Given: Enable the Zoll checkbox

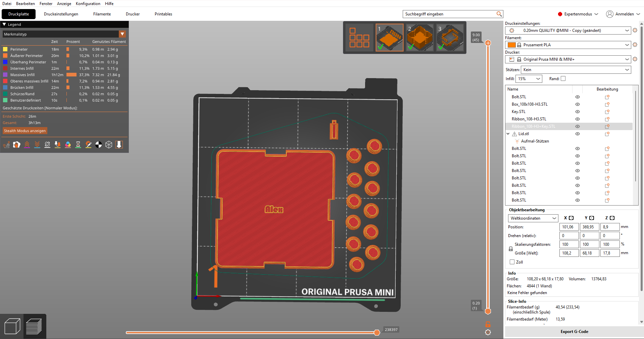Looking at the screenshot, I should pyautogui.click(x=512, y=262).
